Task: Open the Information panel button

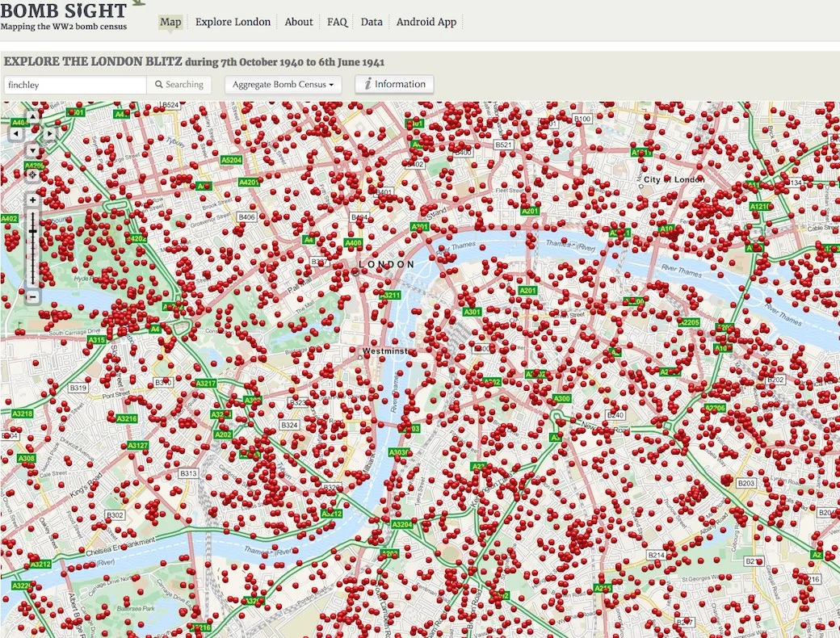Action: click(394, 84)
